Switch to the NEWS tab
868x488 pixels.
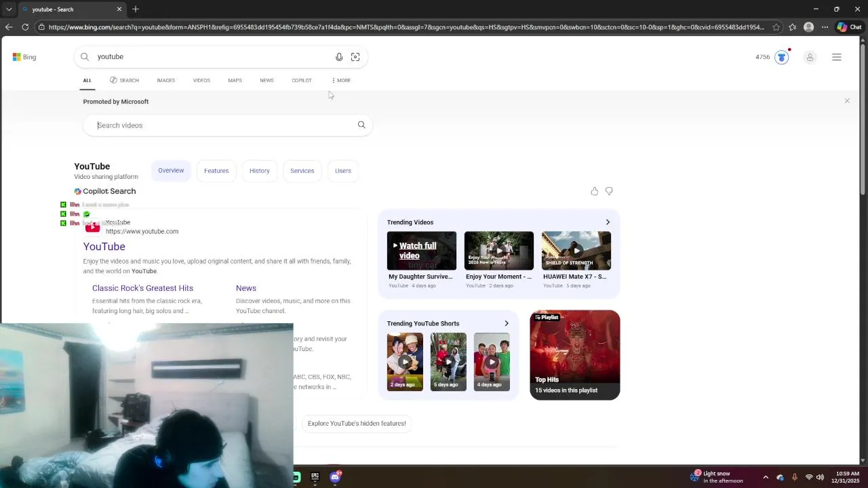click(267, 81)
